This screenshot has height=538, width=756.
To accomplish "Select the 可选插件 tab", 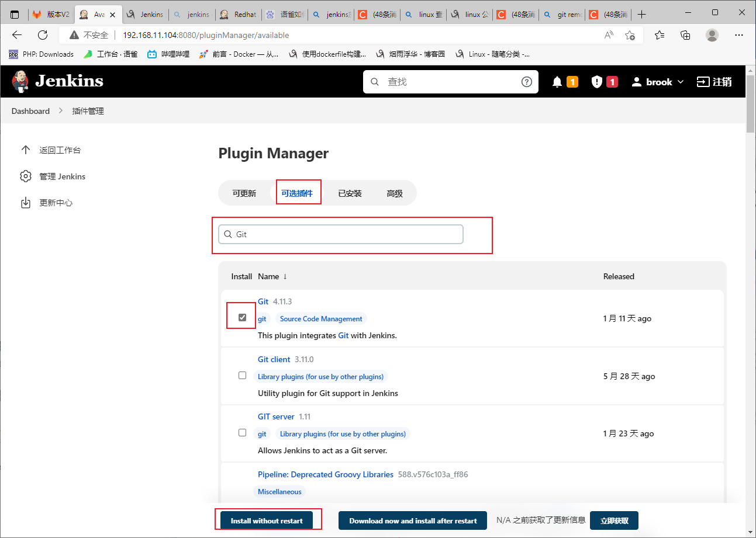I will pyautogui.click(x=297, y=193).
